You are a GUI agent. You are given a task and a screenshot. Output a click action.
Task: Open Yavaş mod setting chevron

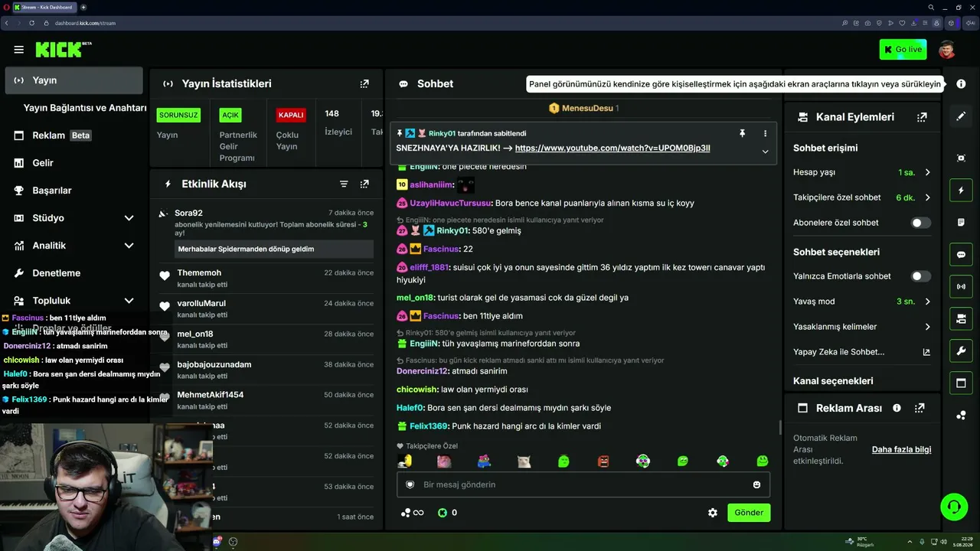coord(927,302)
